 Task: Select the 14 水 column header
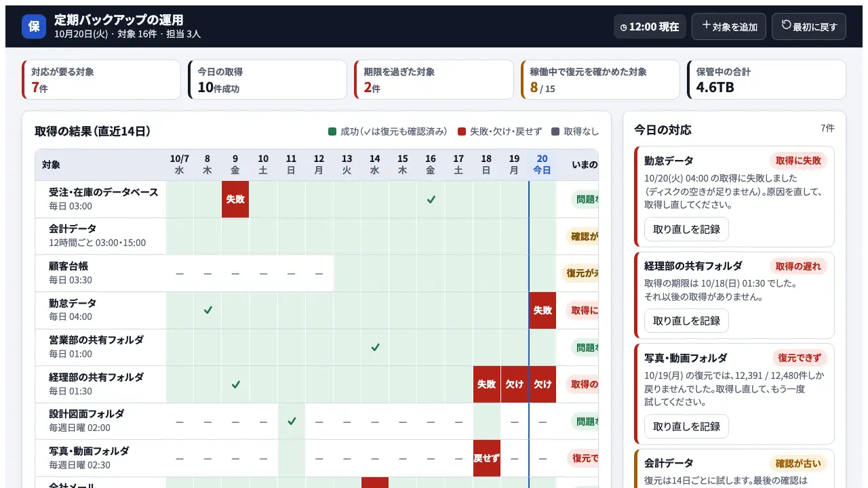(x=375, y=165)
